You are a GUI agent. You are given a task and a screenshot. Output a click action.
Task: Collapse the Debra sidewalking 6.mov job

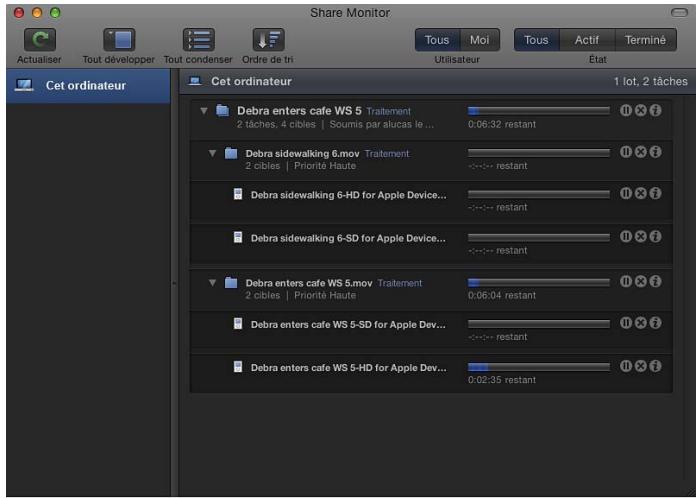point(213,153)
